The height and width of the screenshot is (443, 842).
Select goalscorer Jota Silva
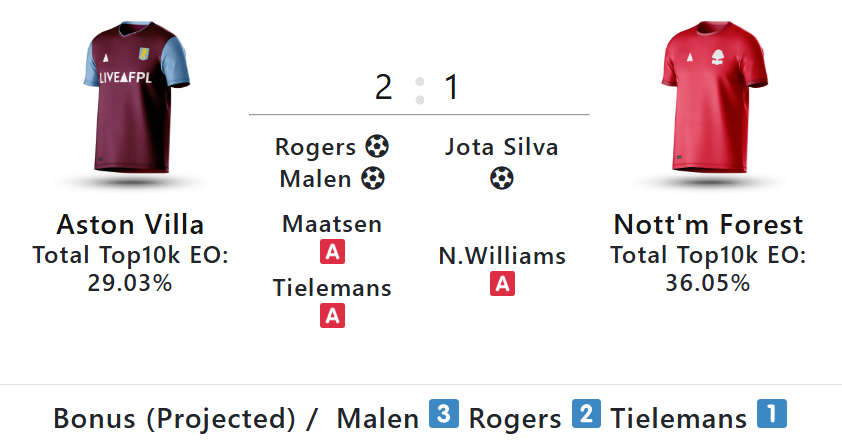pyautogui.click(x=502, y=147)
